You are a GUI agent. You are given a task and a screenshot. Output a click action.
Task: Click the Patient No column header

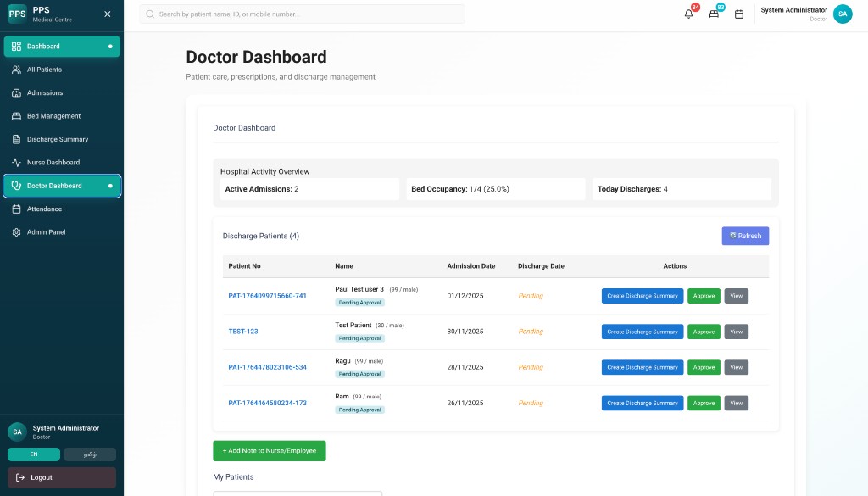pyautogui.click(x=244, y=266)
